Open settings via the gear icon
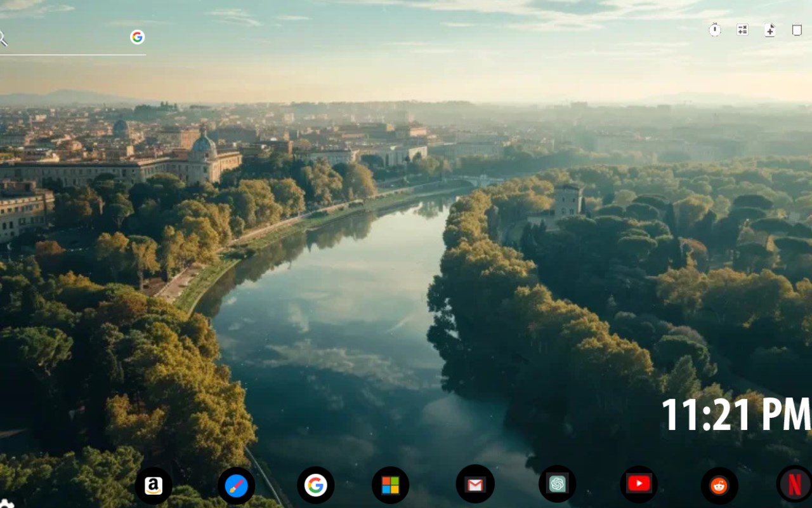This screenshot has width=812, height=508. click(x=6, y=504)
